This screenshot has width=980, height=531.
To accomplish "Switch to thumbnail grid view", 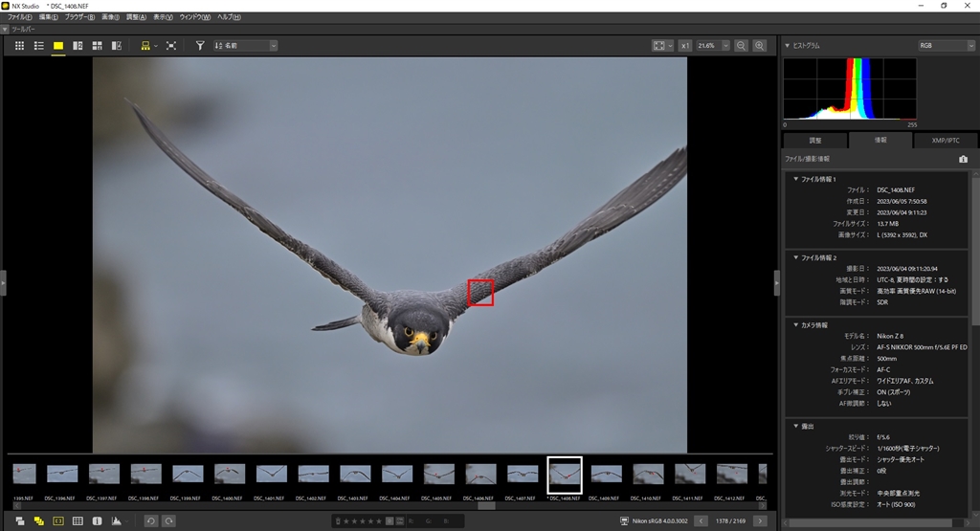I will pos(20,45).
